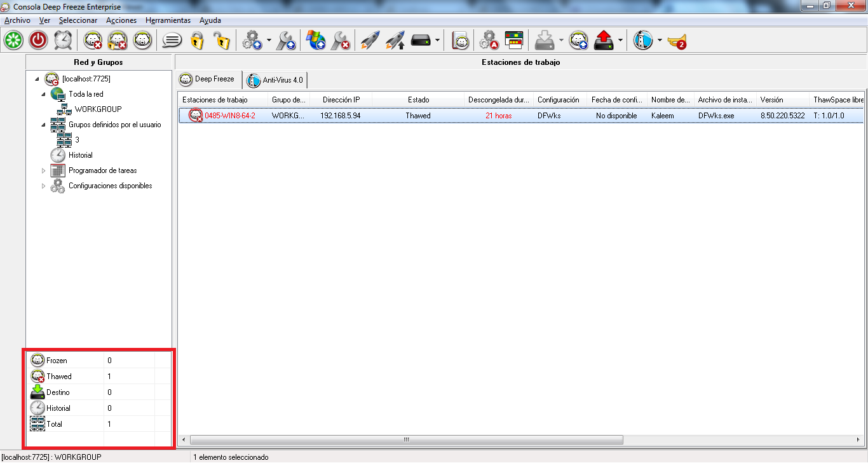Open the Send Message speech bubble icon
The image size is (868, 463).
tap(172, 41)
